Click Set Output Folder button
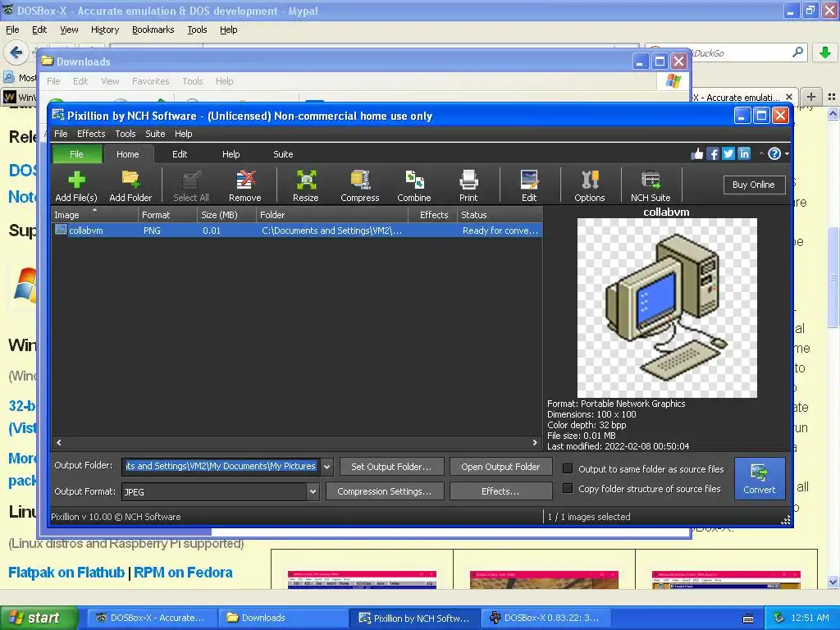The image size is (840, 630). (x=391, y=467)
